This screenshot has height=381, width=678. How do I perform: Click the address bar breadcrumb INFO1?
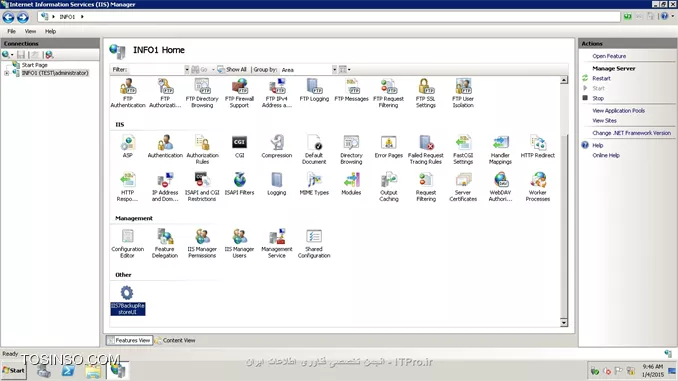67,17
